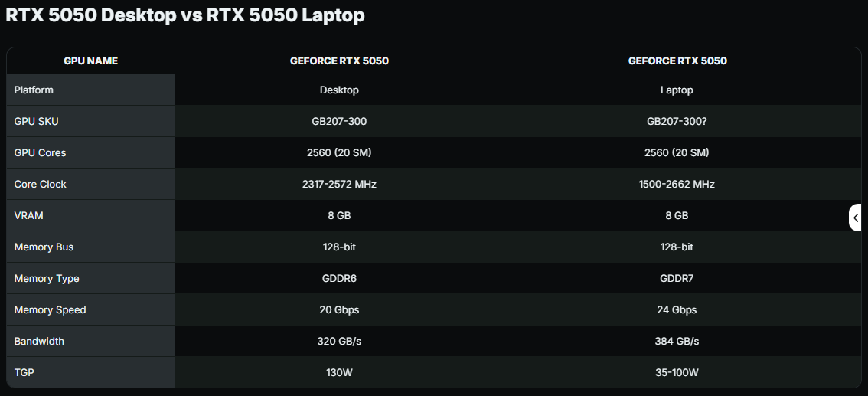Click the Memory Bus row label
The image size is (868, 396).
click(44, 247)
